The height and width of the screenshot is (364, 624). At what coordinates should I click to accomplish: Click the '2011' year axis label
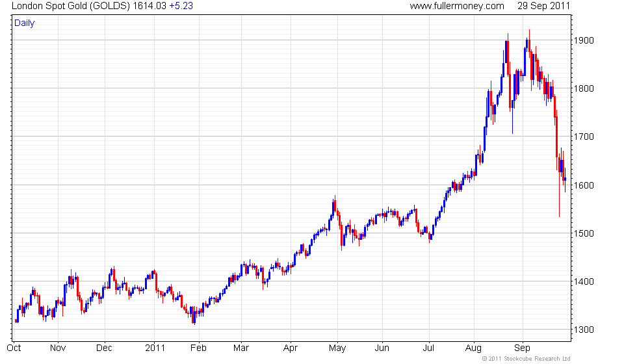155,348
